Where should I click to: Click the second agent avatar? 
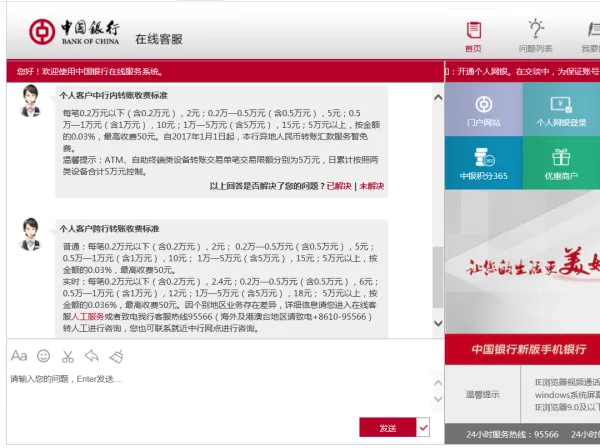(x=30, y=234)
